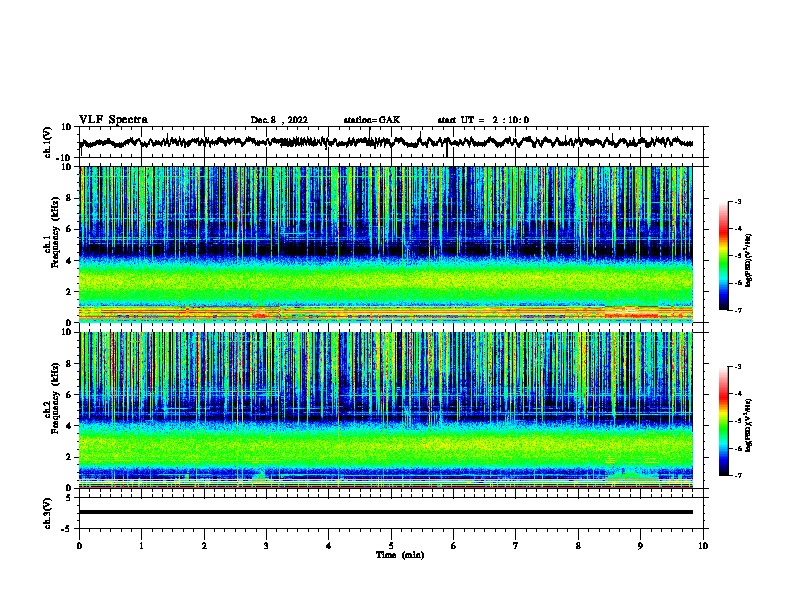Click the '-7' label on ch.2 colorbar
The image size is (792, 612).
[x=737, y=475]
